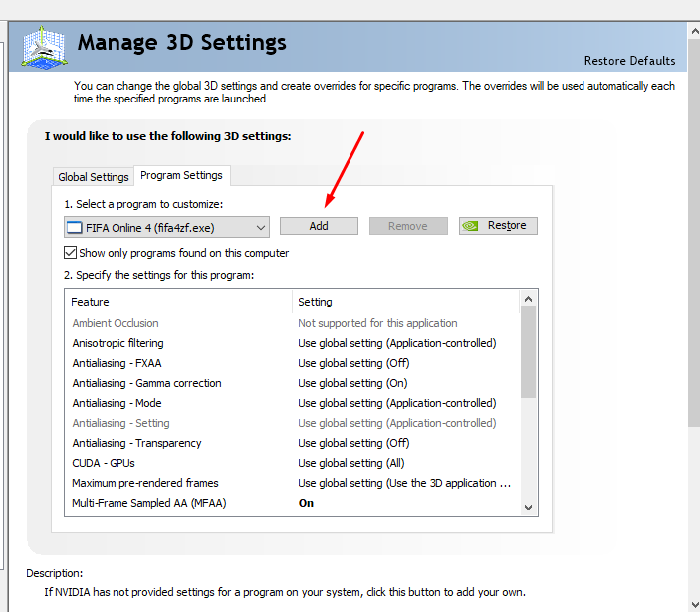This screenshot has height=612, width=700.
Task: Click the settings list scrollbar thumb
Action: [529, 353]
